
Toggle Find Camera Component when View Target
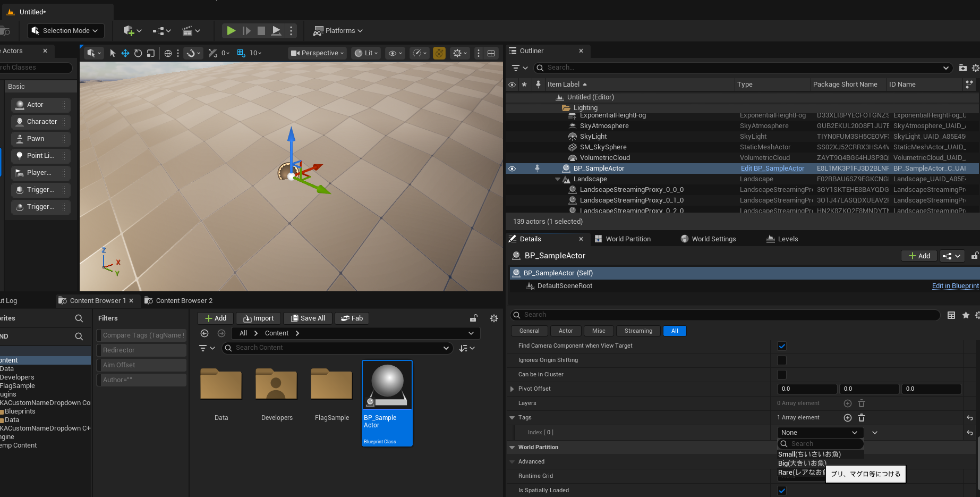781,346
